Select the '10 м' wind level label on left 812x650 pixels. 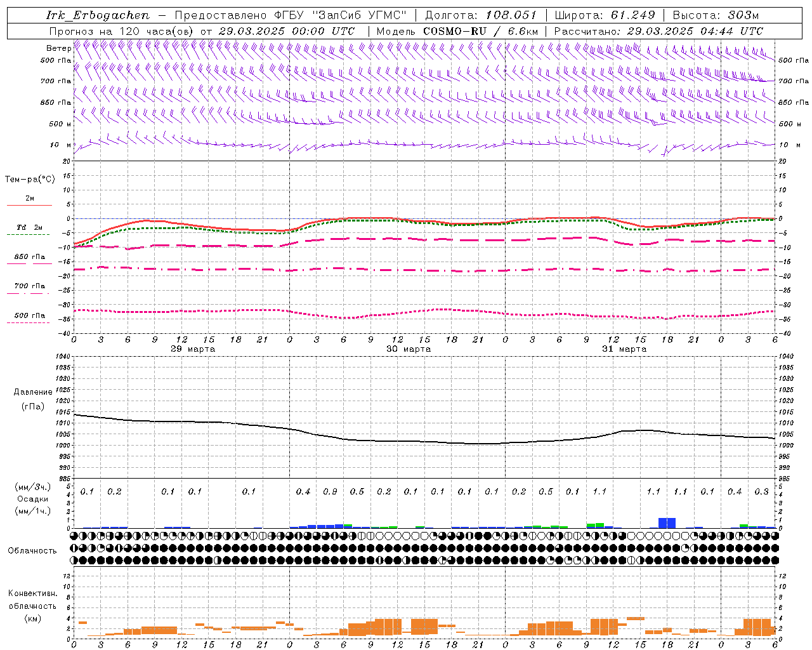click(60, 145)
